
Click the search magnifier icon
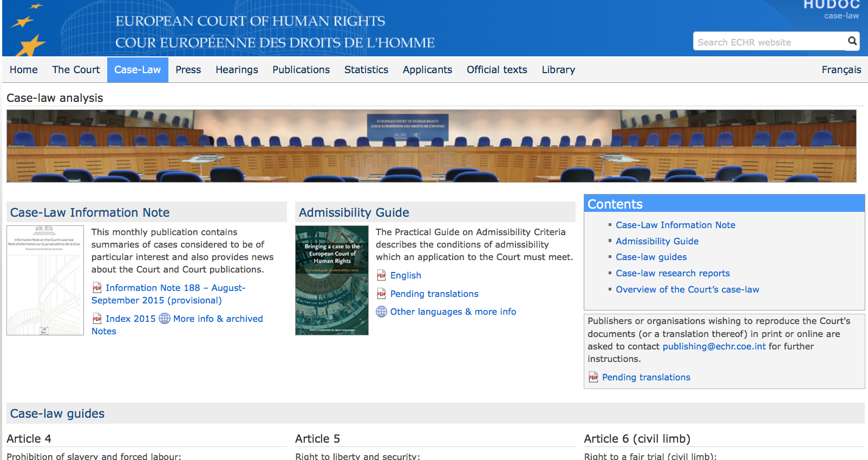[x=852, y=41]
